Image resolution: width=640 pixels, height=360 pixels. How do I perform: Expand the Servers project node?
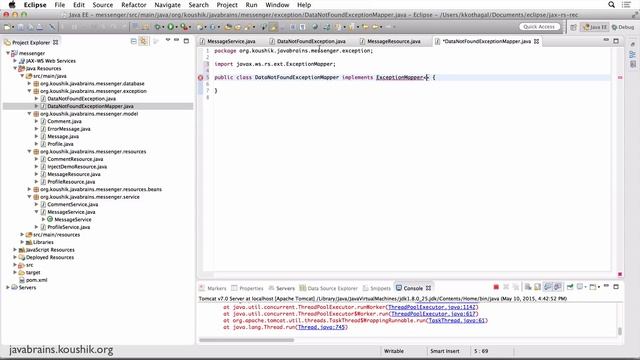pyautogui.click(x=8, y=287)
